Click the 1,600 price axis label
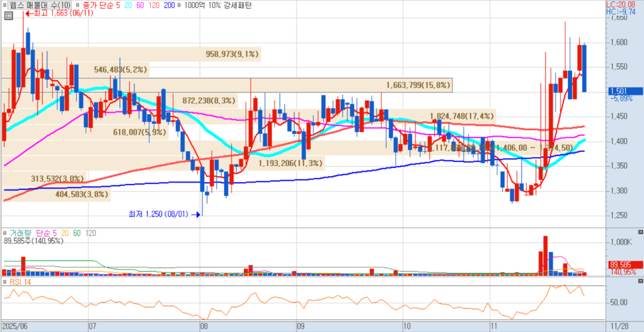Screen dimensions: 644x332 point(618,43)
